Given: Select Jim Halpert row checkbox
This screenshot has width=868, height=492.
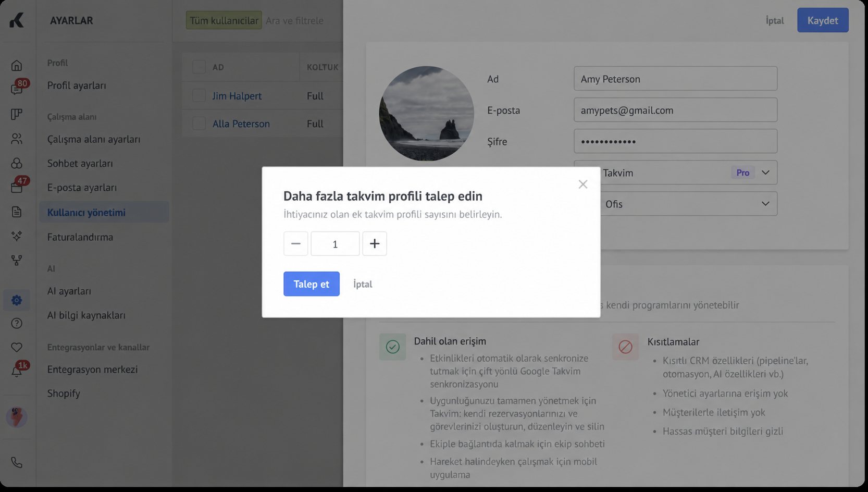Looking at the screenshot, I should click(x=199, y=95).
